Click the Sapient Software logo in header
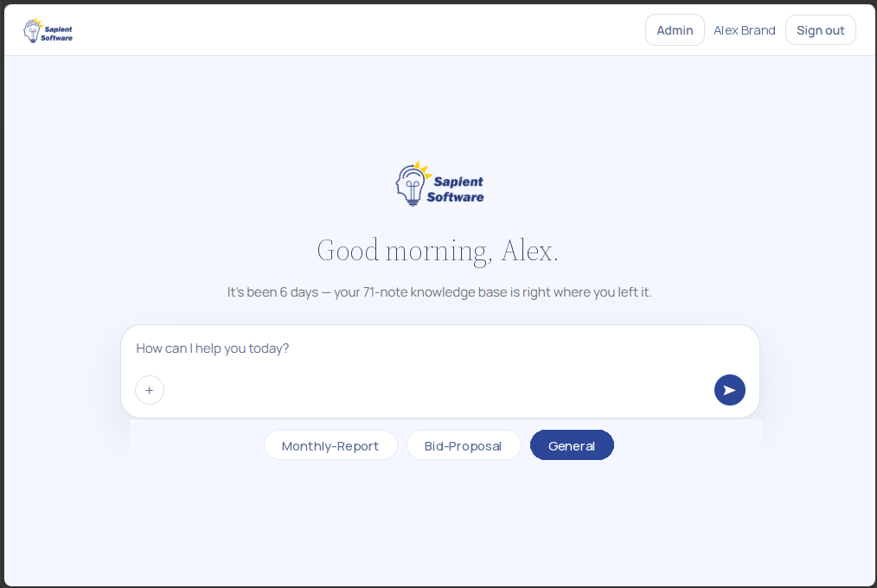Image resolution: width=877 pixels, height=588 pixels. click(x=48, y=31)
